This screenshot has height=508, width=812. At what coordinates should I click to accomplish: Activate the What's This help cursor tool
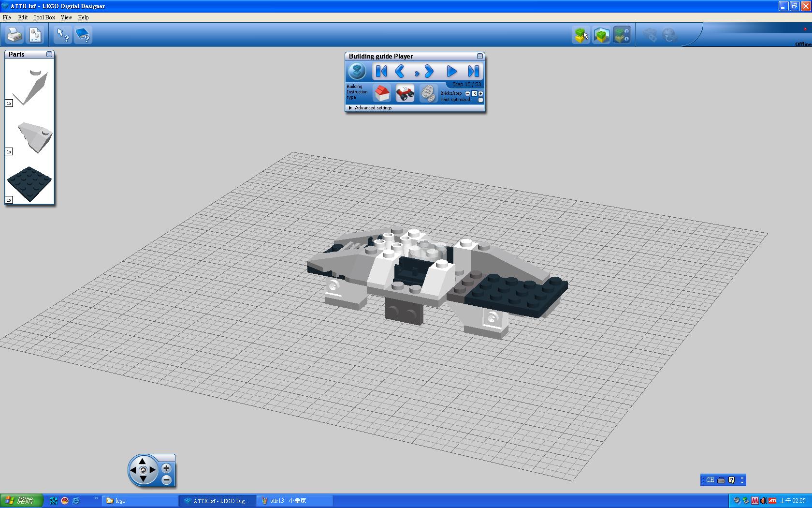point(63,35)
